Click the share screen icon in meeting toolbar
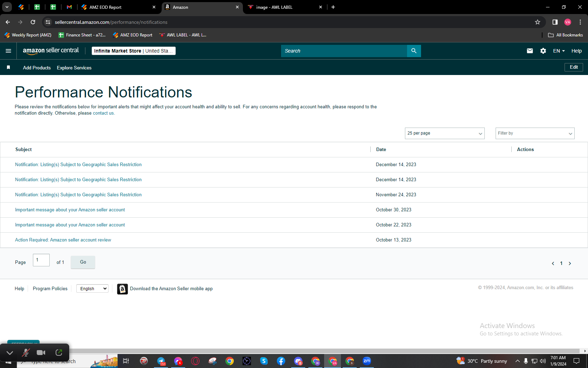588x368 pixels. tap(59, 353)
